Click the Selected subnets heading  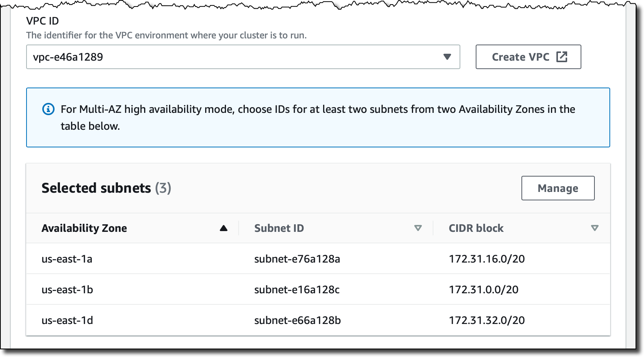coord(106,188)
